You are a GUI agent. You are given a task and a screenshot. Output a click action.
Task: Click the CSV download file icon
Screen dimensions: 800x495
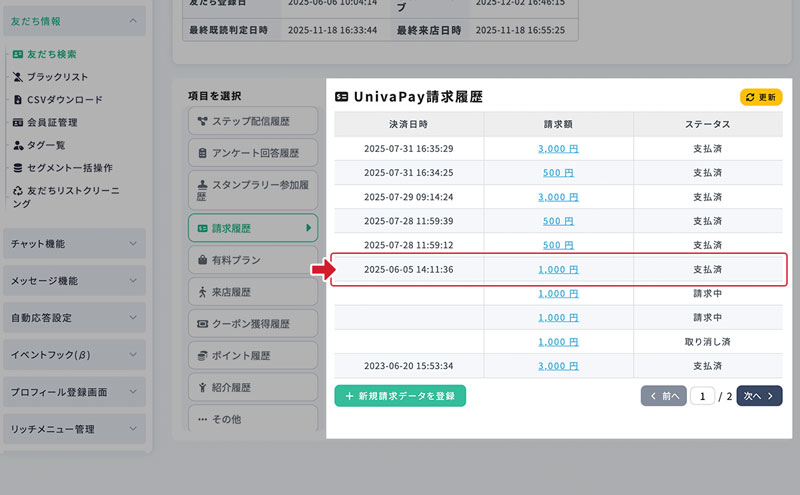(x=18, y=100)
